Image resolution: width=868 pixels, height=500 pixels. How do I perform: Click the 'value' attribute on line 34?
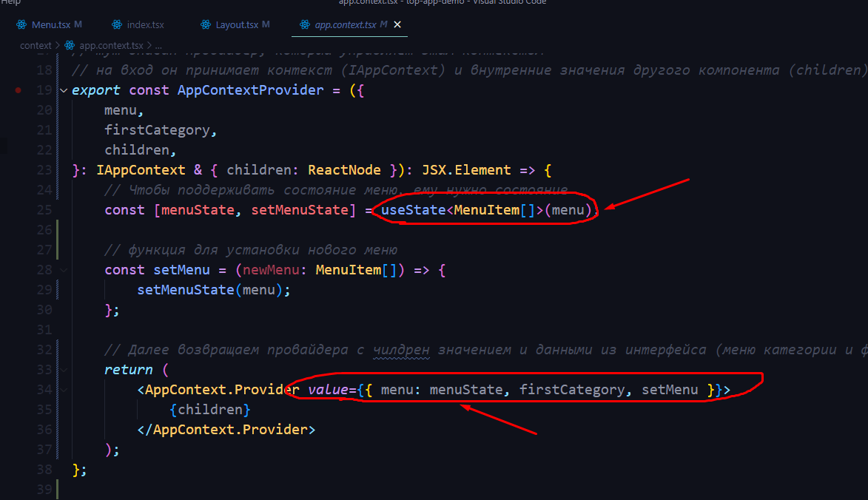(329, 389)
